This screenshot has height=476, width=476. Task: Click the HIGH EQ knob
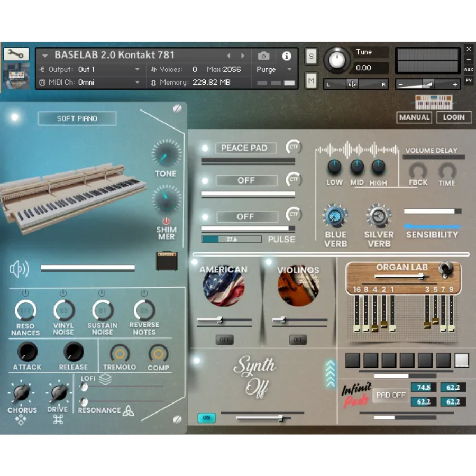click(x=378, y=167)
